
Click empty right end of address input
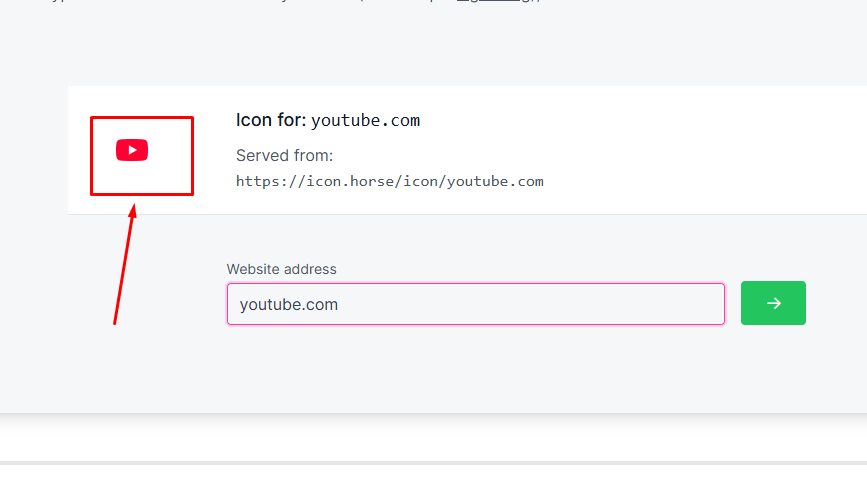click(636, 304)
